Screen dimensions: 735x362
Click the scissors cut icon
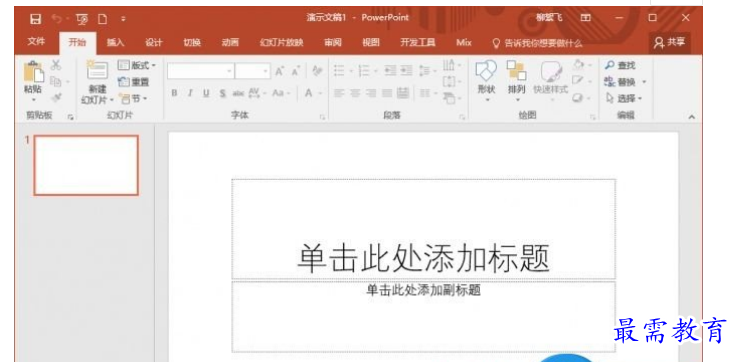click(56, 65)
